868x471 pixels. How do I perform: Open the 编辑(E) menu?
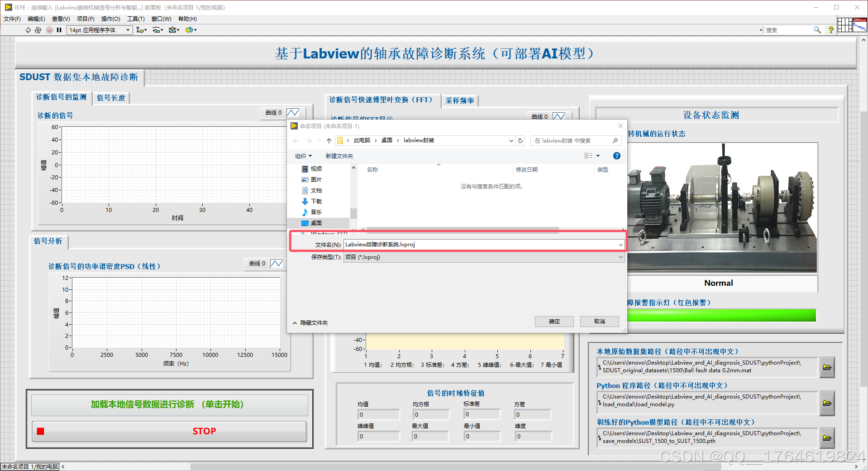coord(36,19)
